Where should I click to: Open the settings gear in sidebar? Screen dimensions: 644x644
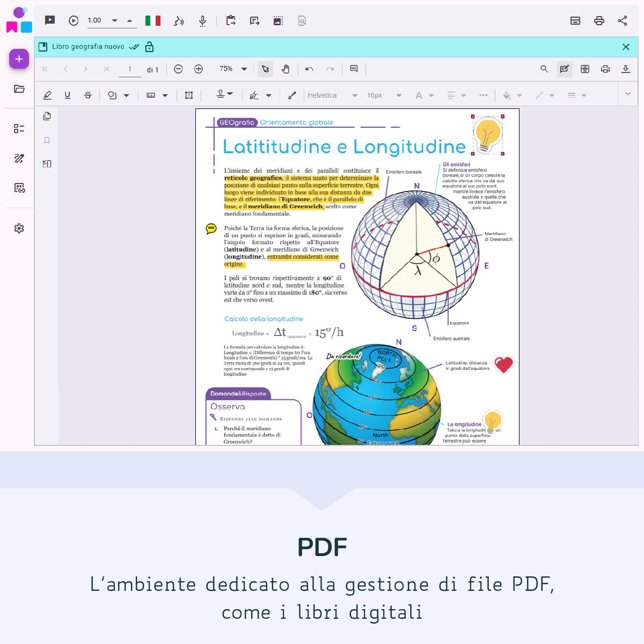click(x=19, y=229)
